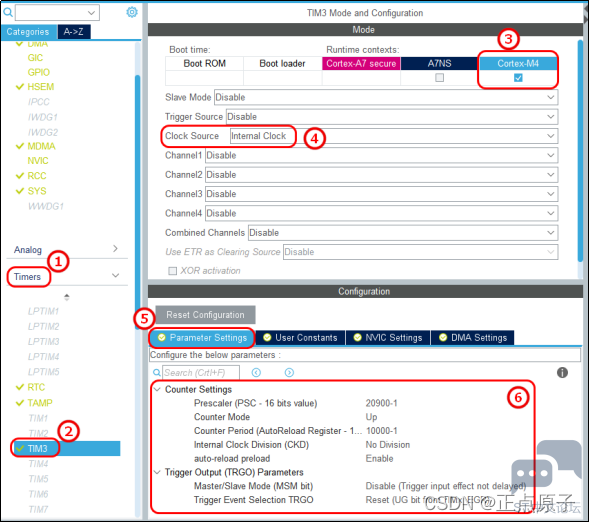Go to next search result arrow

tap(289, 372)
